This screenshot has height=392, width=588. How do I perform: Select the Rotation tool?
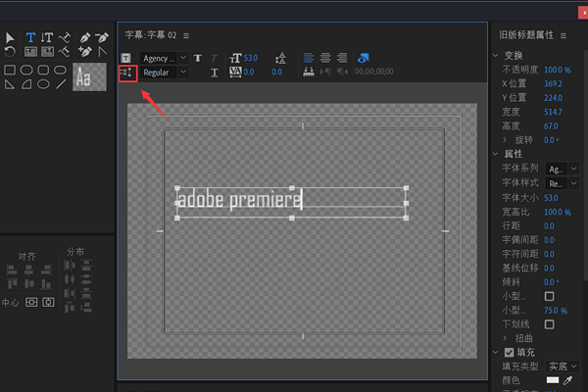[10, 51]
